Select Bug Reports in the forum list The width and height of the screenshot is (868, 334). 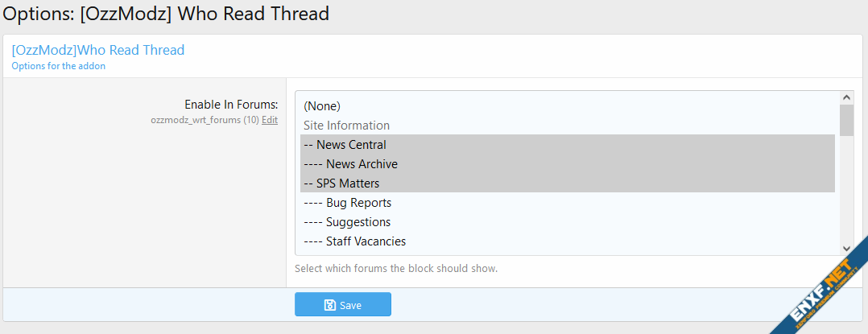[358, 203]
